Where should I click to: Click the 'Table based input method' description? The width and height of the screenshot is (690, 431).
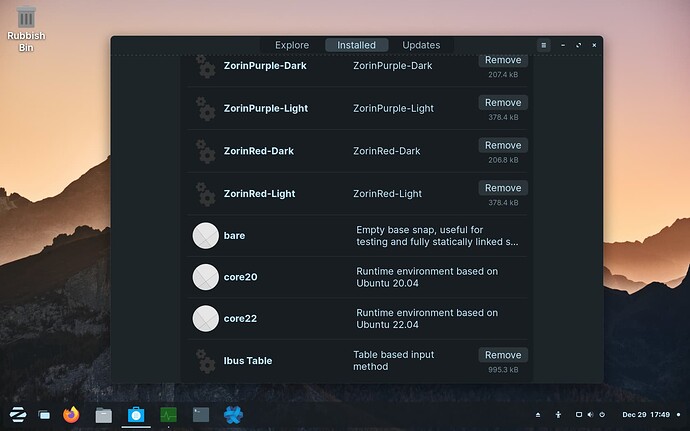point(393,361)
